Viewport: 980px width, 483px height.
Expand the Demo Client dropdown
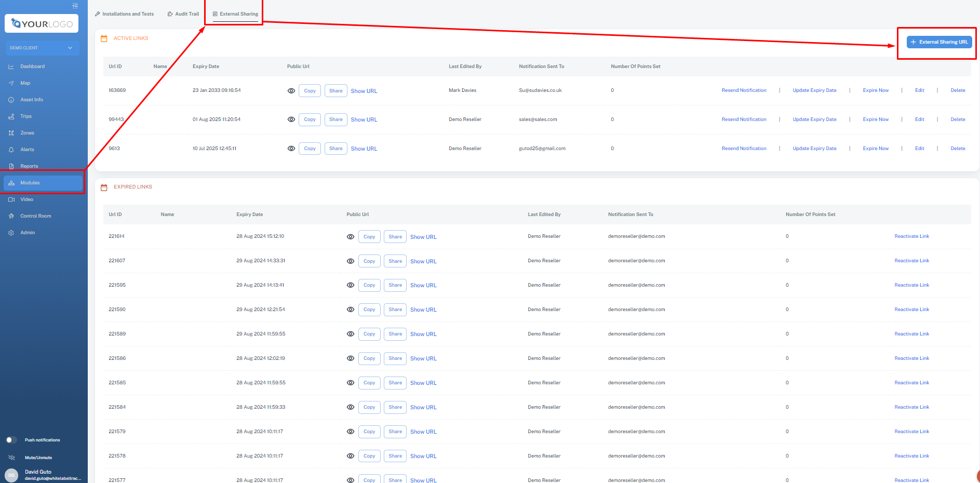[x=42, y=48]
